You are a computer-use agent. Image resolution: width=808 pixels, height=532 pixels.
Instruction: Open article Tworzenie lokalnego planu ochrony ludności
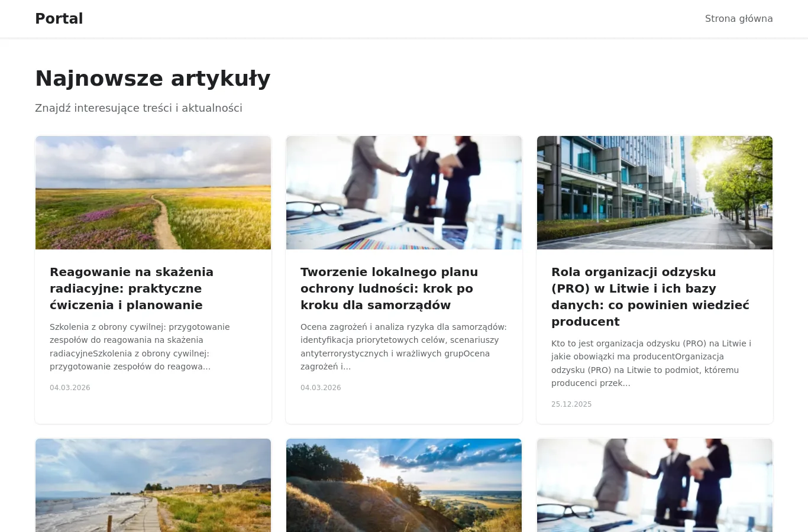point(389,288)
